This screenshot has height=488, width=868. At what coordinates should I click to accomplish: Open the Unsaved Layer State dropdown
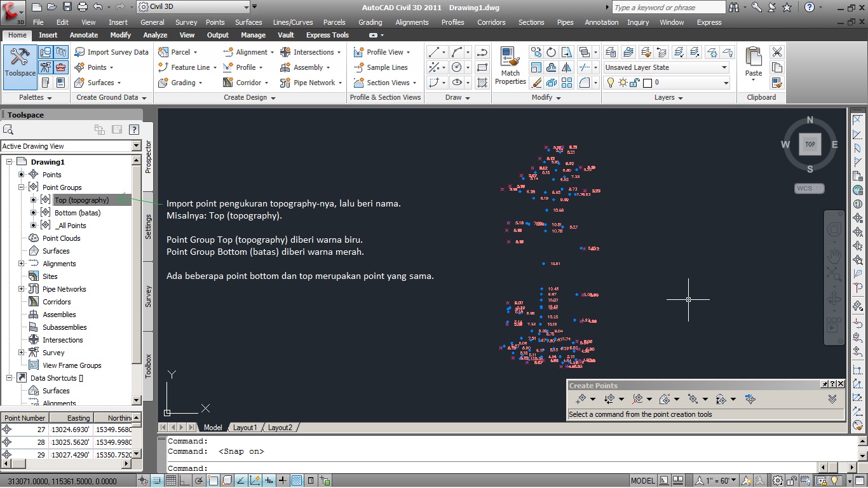666,67
